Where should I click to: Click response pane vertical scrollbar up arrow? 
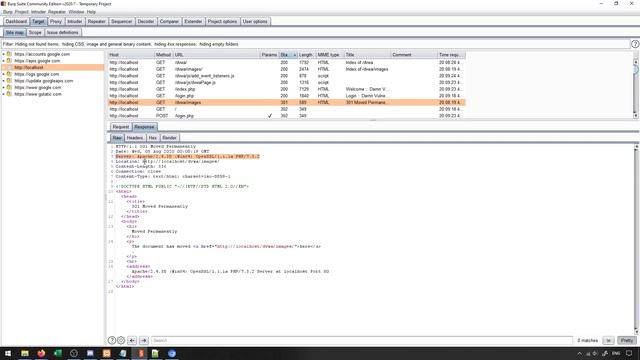(636, 146)
